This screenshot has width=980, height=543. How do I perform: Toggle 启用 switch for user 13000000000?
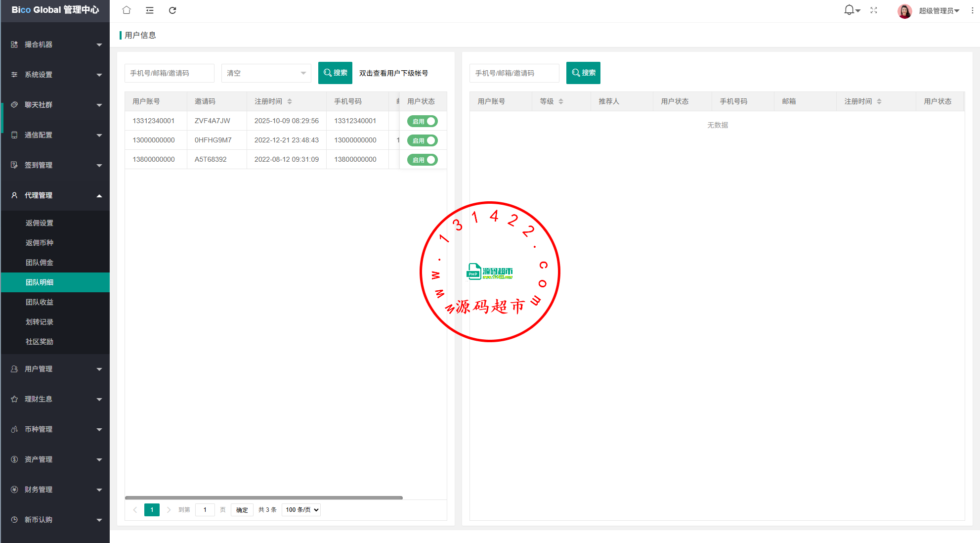coord(423,140)
